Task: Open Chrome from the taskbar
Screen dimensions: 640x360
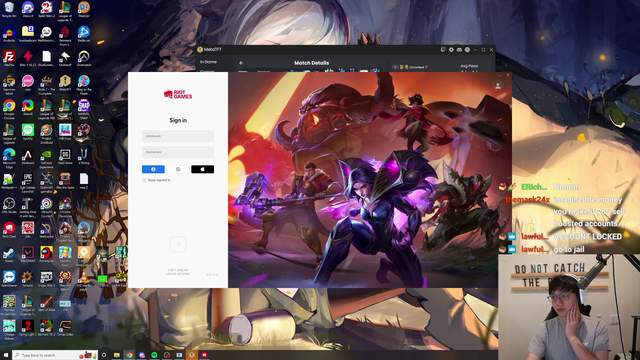Action: point(129,355)
